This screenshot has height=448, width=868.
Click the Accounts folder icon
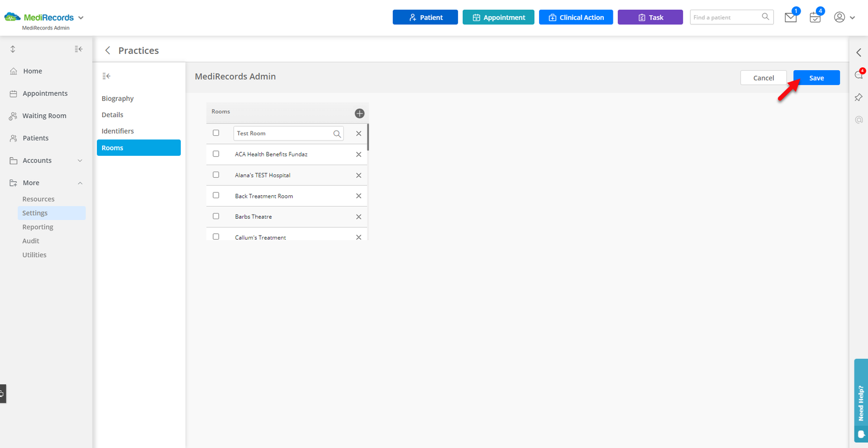tap(14, 161)
